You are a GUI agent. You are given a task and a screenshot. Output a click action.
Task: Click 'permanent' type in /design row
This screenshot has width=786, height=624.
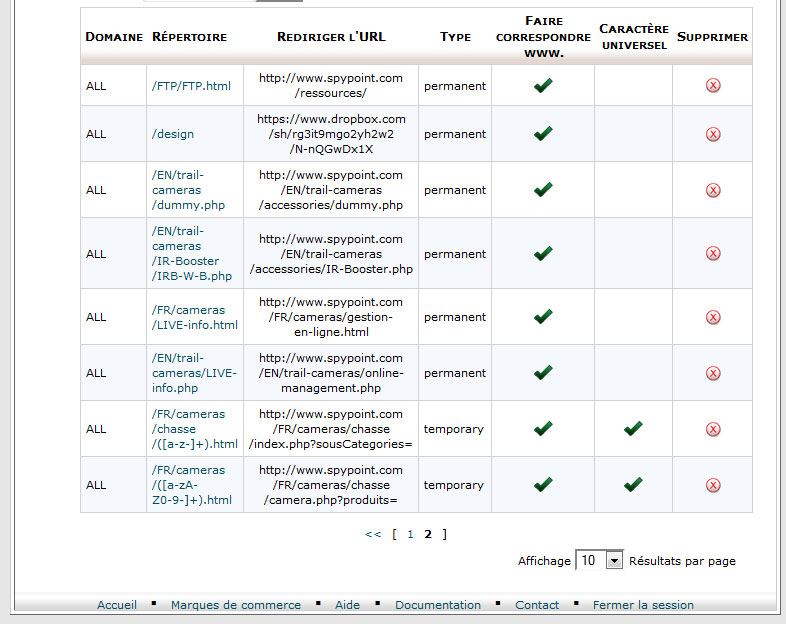pyautogui.click(x=455, y=134)
